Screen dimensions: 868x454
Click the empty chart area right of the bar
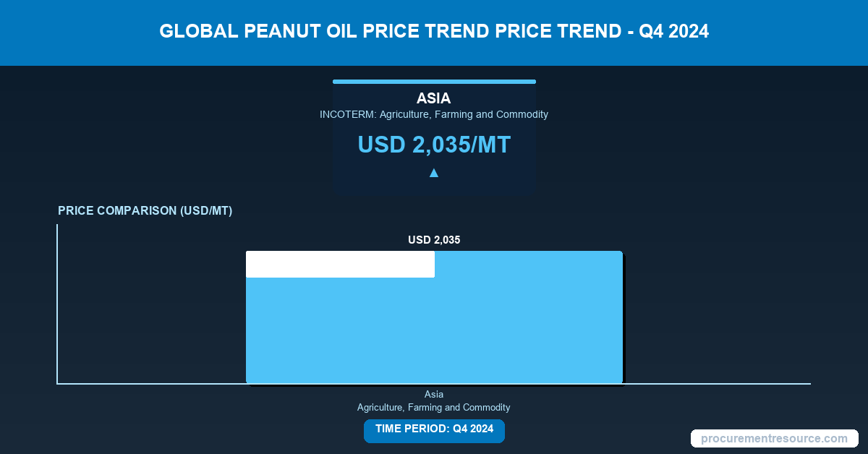pyautogui.click(x=716, y=311)
